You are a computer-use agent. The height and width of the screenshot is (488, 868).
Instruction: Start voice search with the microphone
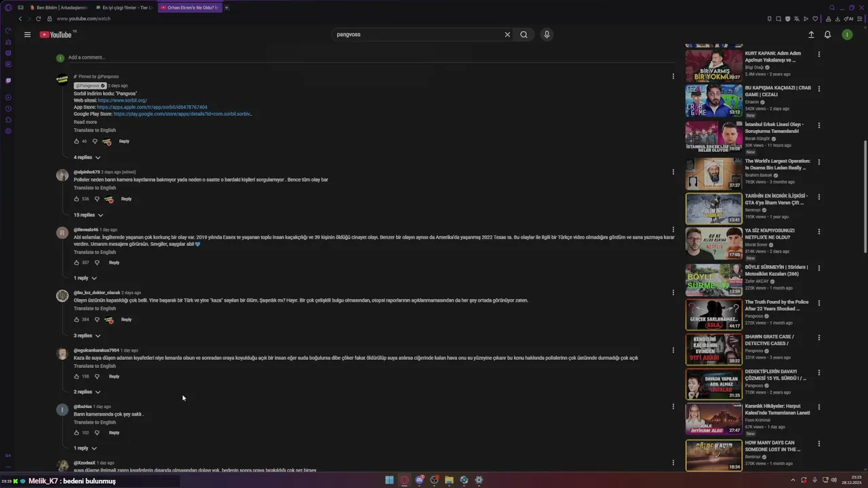[x=547, y=35]
